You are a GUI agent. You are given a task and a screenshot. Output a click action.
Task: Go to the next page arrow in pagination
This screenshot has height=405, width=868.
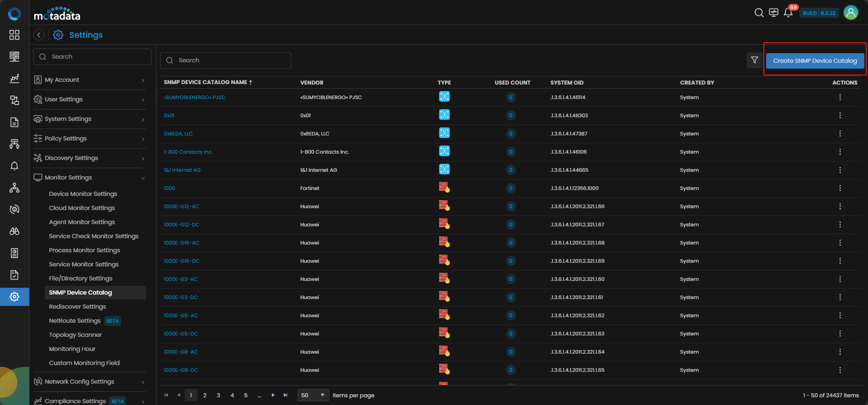click(x=273, y=395)
